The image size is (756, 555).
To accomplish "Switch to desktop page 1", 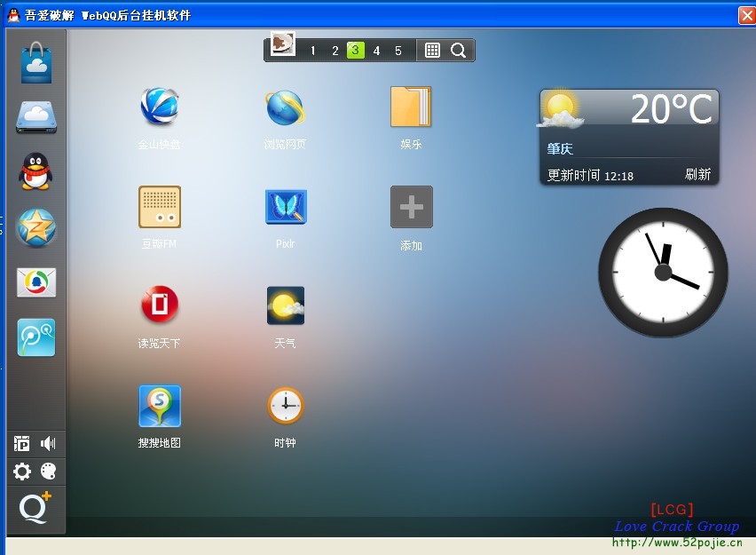I will (313, 51).
